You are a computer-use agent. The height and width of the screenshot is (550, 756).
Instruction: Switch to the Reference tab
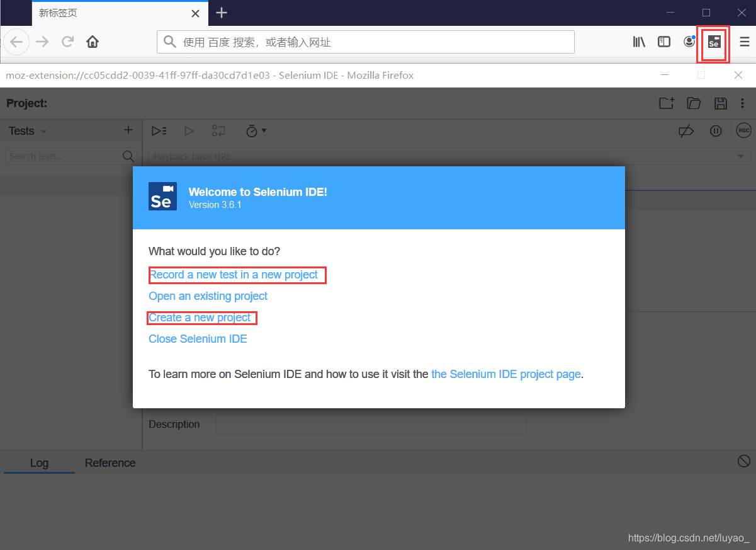click(x=110, y=463)
